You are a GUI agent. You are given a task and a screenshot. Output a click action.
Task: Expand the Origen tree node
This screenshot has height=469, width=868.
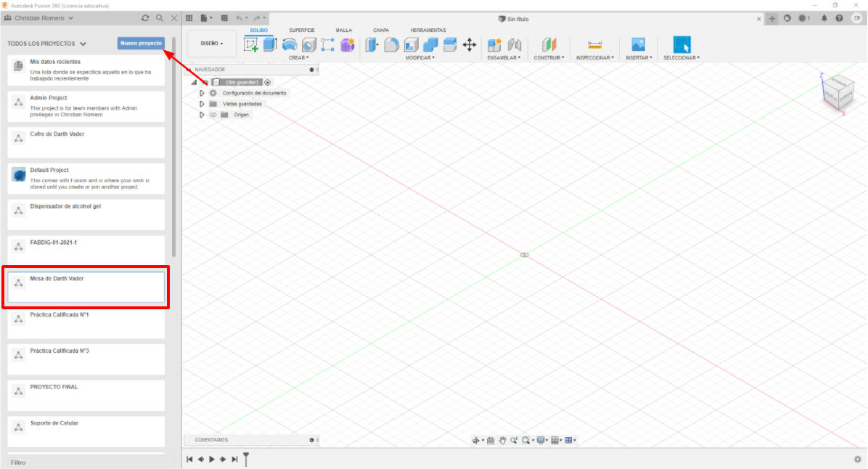(202, 115)
